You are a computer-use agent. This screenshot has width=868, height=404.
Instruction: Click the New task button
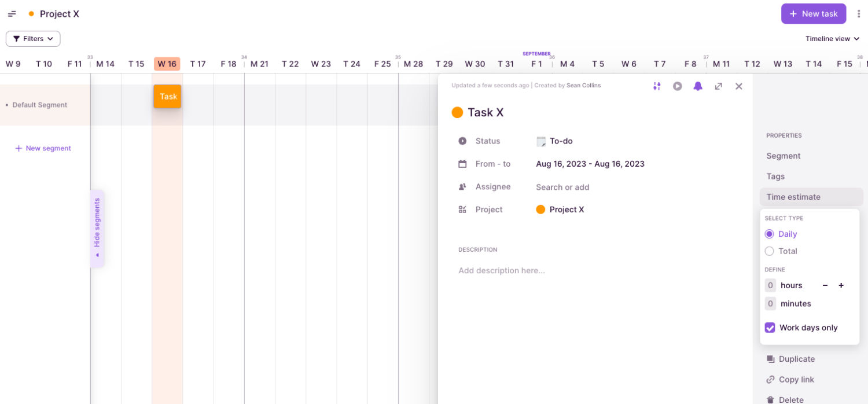pyautogui.click(x=814, y=13)
